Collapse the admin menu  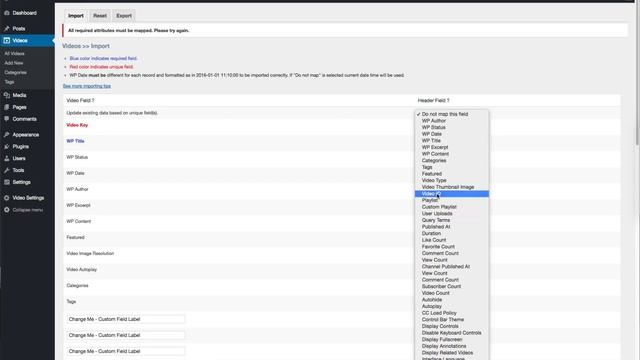pos(24,210)
